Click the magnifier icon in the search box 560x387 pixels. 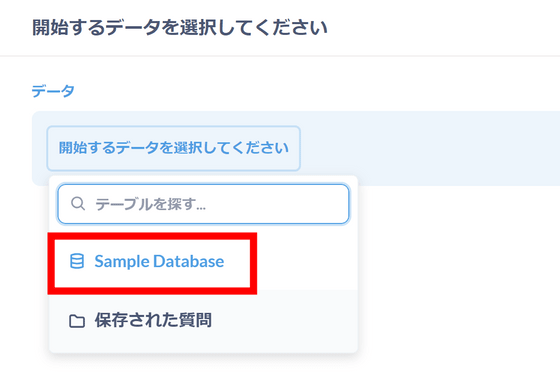[78, 204]
